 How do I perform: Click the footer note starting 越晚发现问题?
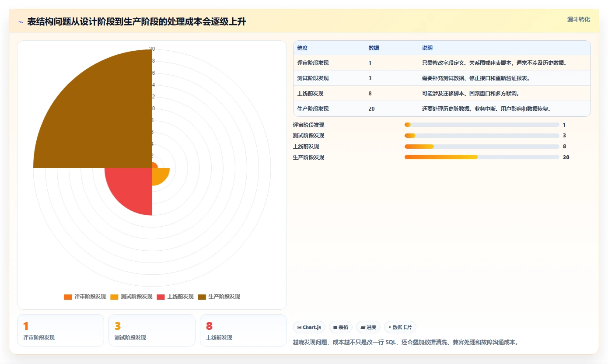pos(406,342)
